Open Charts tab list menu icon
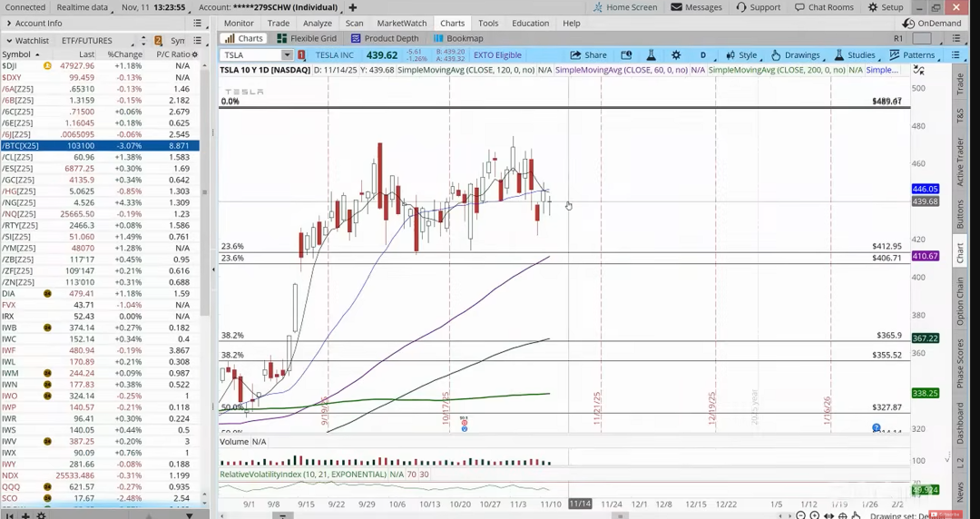 tap(955, 38)
